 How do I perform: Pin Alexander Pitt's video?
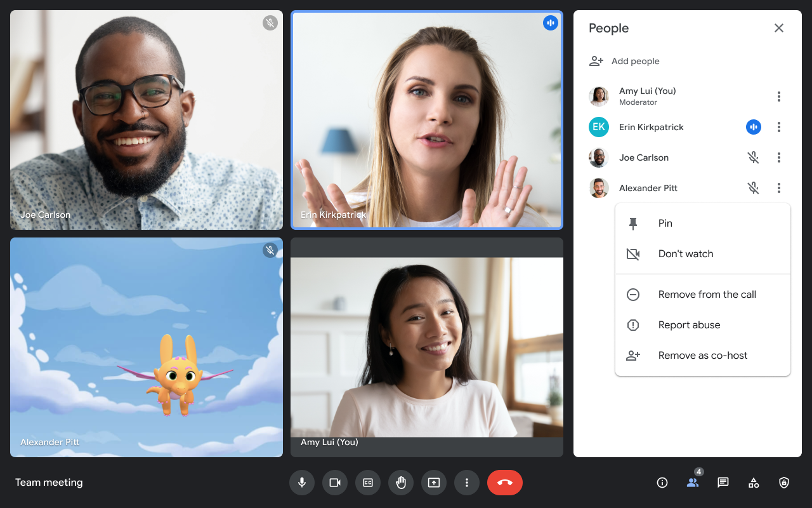[x=665, y=223]
